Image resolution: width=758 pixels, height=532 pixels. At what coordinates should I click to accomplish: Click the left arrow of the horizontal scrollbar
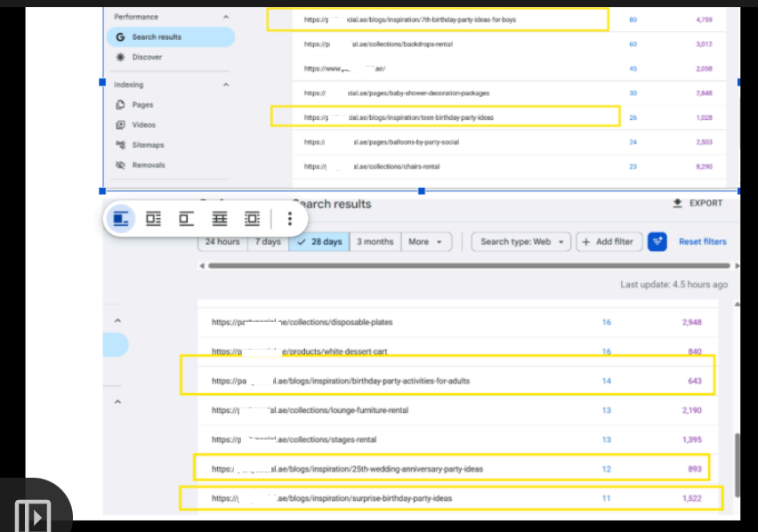coord(202,266)
